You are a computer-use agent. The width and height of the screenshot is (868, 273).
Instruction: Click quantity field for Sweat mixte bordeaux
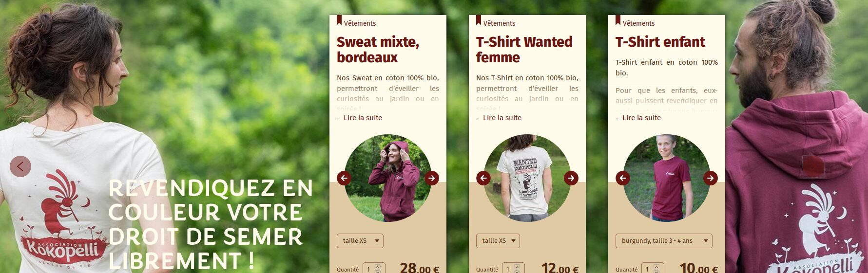374,269
